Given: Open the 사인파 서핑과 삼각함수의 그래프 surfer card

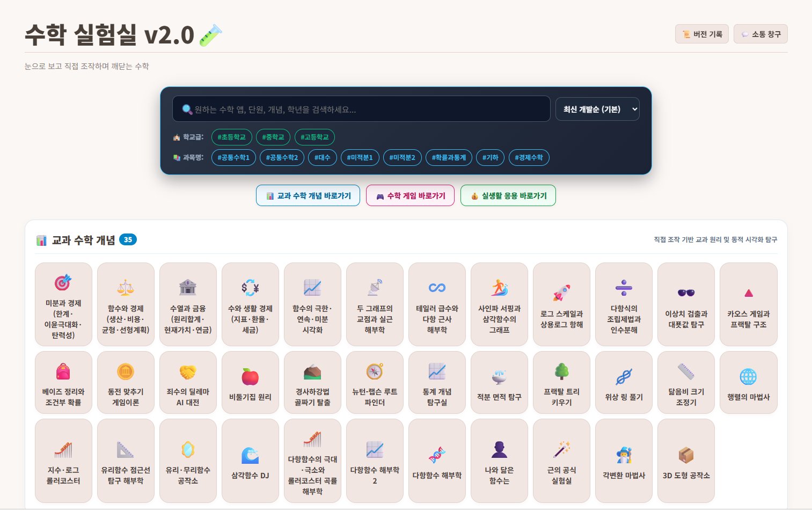Looking at the screenshot, I should pos(499,304).
